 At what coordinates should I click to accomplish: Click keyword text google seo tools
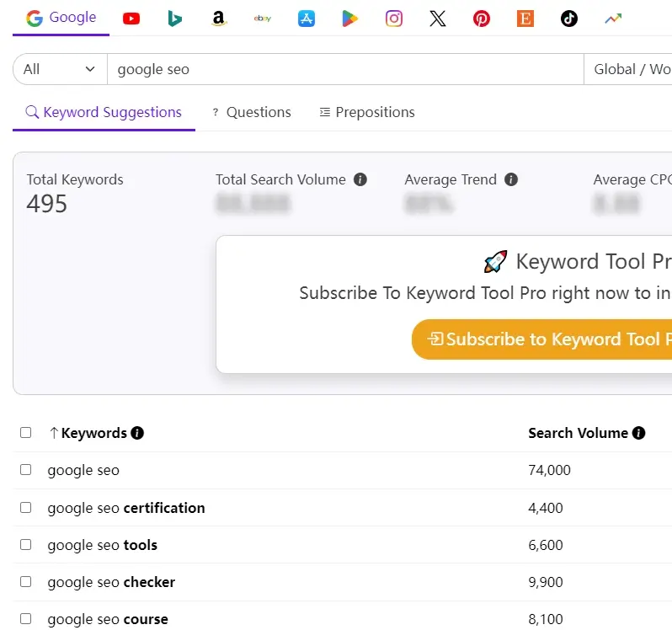(x=103, y=545)
